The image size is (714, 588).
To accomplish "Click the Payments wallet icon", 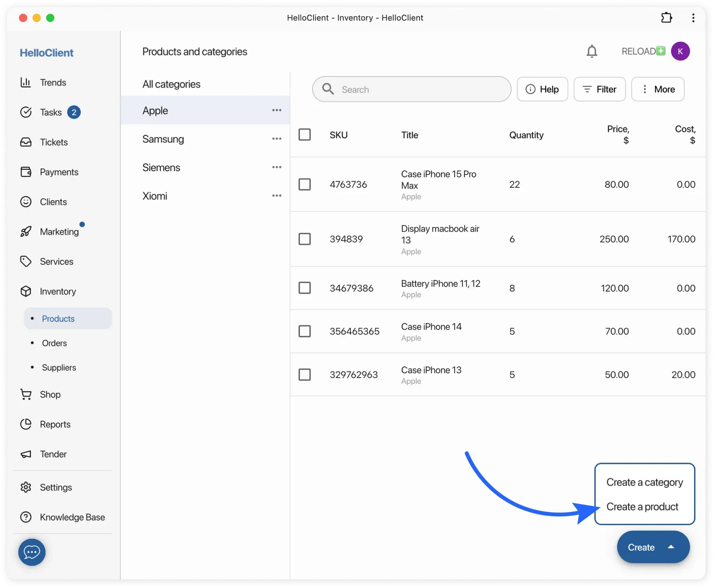I will pos(25,172).
